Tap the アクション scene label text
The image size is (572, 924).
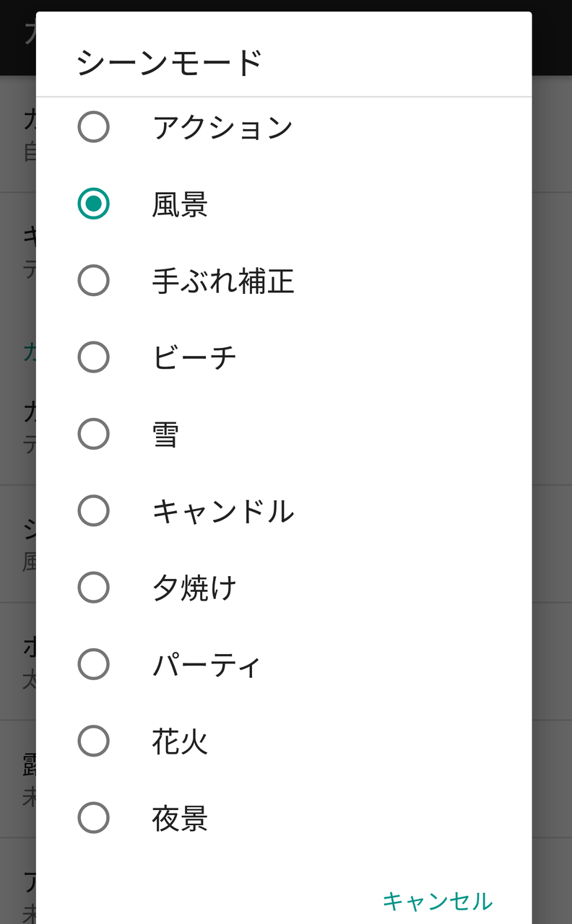coord(222,128)
